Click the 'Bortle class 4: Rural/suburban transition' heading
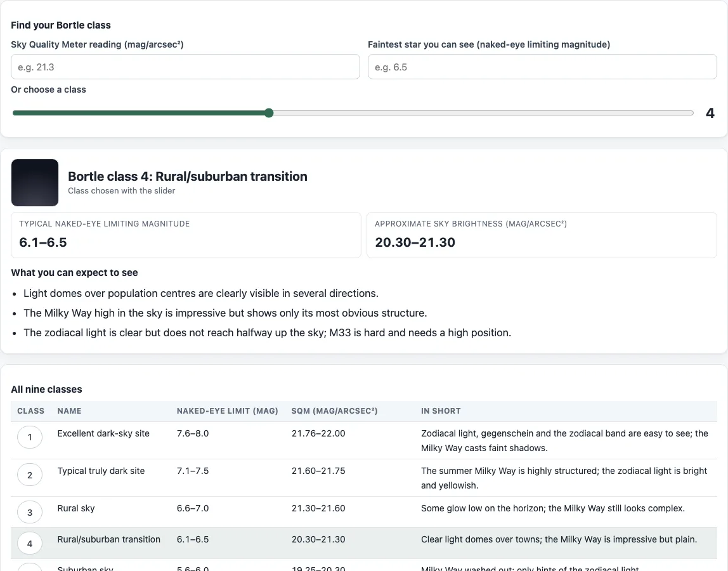Image resolution: width=728 pixels, height=571 pixels. [x=188, y=176]
